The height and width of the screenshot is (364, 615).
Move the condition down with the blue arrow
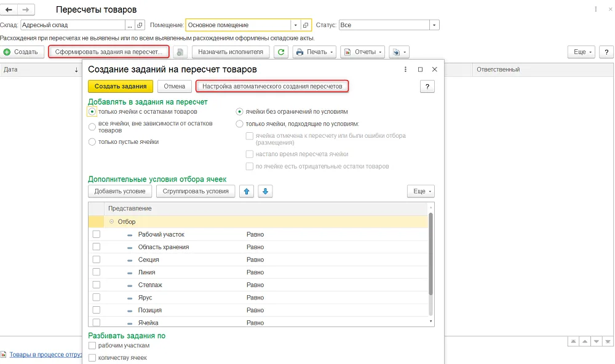(265, 191)
